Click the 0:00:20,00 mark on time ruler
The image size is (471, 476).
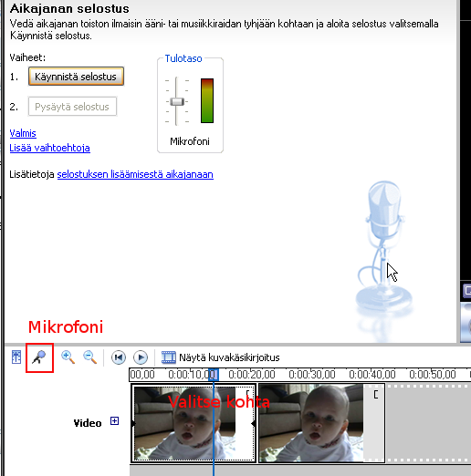click(x=252, y=375)
